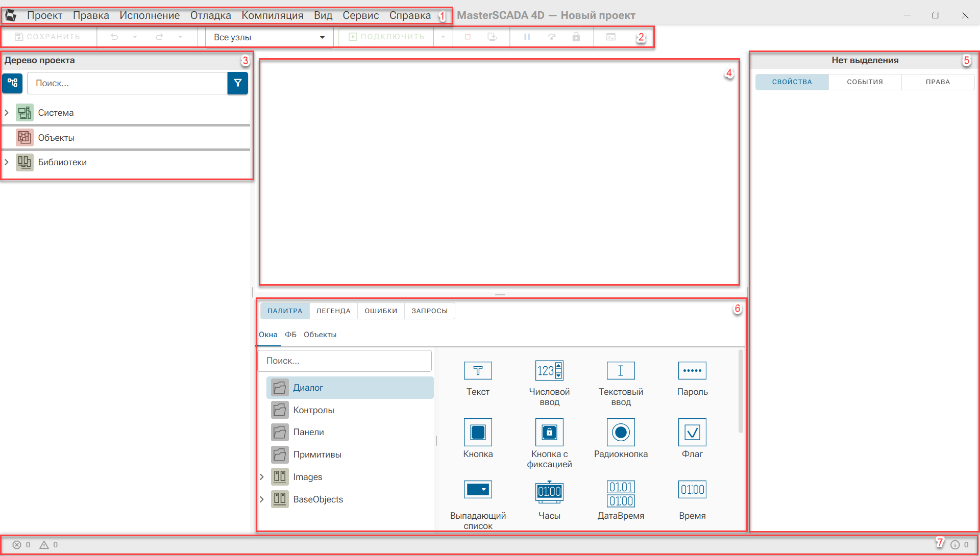Select the Система item in the project tree

pyautogui.click(x=56, y=113)
